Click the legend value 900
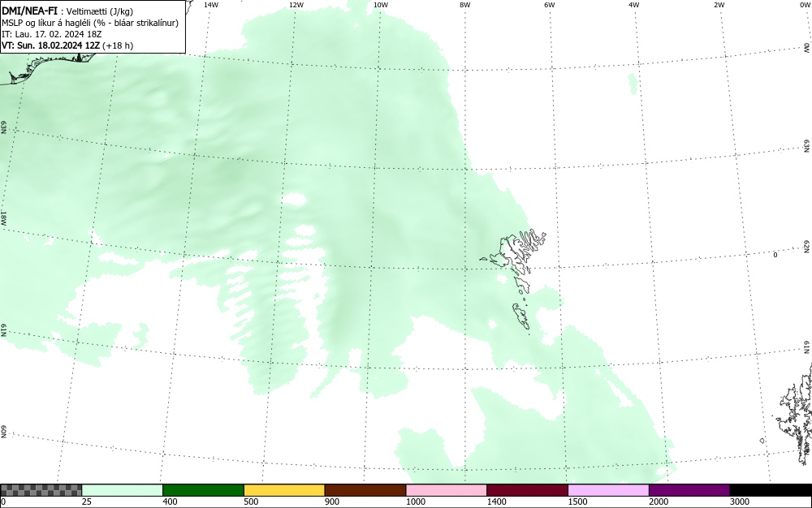812x508 pixels. click(332, 502)
